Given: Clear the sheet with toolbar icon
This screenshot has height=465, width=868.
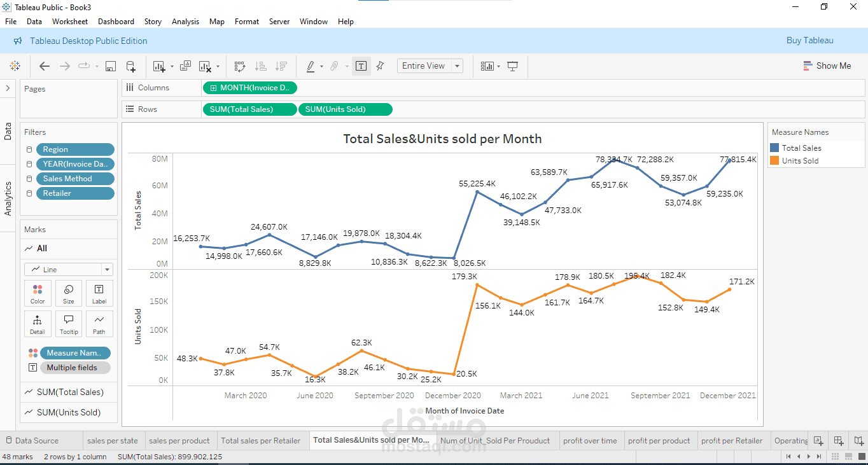Looking at the screenshot, I should [205, 66].
